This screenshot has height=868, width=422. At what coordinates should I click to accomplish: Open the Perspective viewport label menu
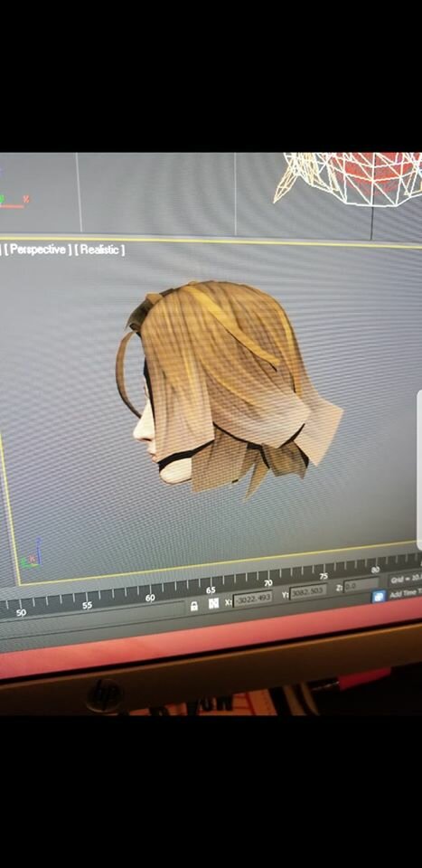[x=38, y=250]
